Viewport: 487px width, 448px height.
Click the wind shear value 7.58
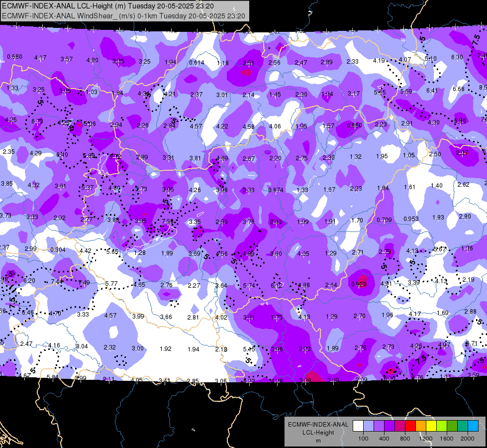(168, 221)
